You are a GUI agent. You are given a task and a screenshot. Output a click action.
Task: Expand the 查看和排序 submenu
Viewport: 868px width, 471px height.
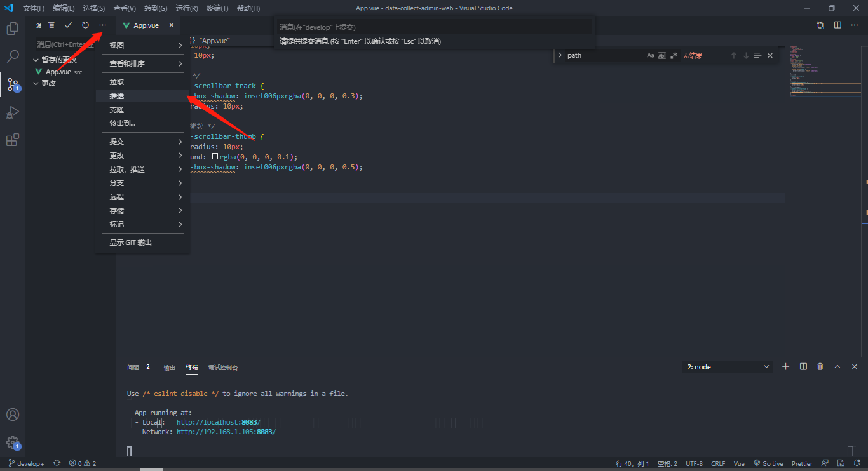pos(143,63)
